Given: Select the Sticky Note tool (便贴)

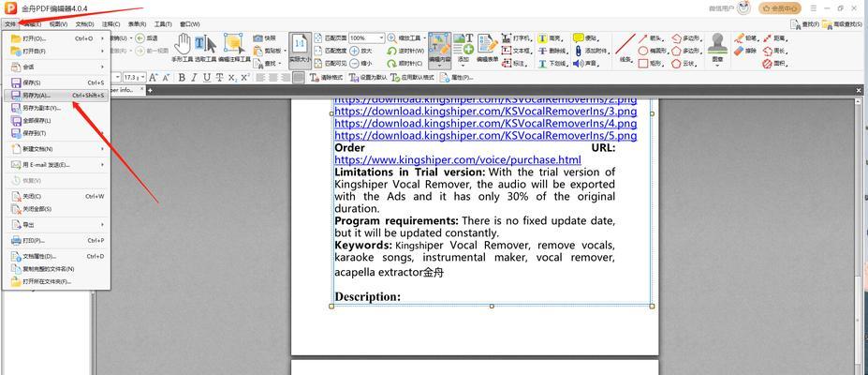Looking at the screenshot, I should 586,38.
